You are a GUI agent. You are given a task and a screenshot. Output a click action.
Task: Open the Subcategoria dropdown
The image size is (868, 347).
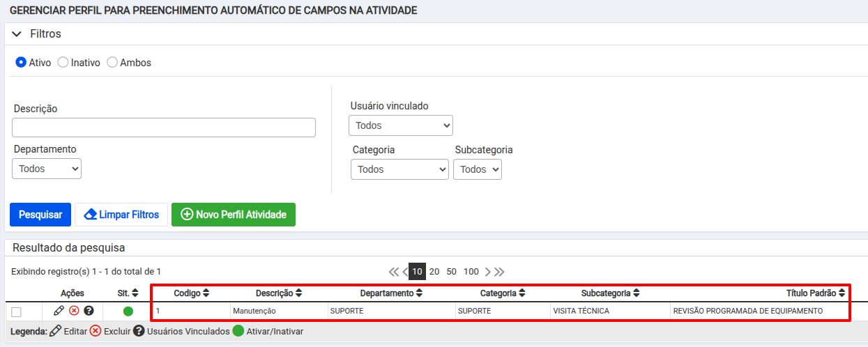point(478,169)
